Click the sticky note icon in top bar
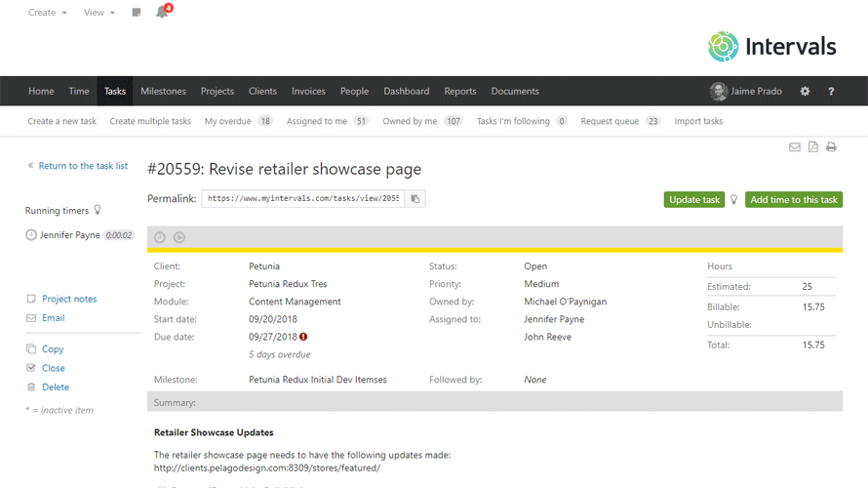868x488 pixels. tap(137, 13)
